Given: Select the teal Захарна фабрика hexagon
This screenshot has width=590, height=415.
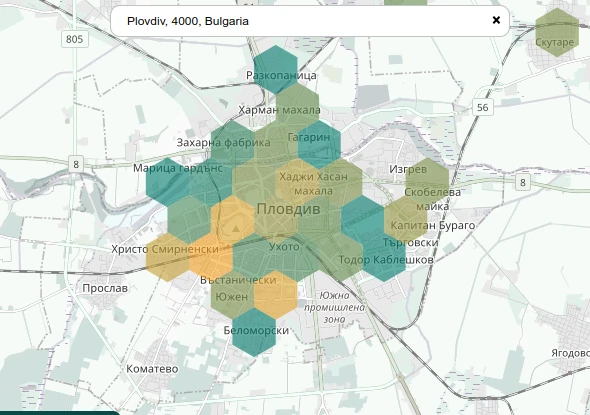Looking at the screenshot, I should pos(232,144).
